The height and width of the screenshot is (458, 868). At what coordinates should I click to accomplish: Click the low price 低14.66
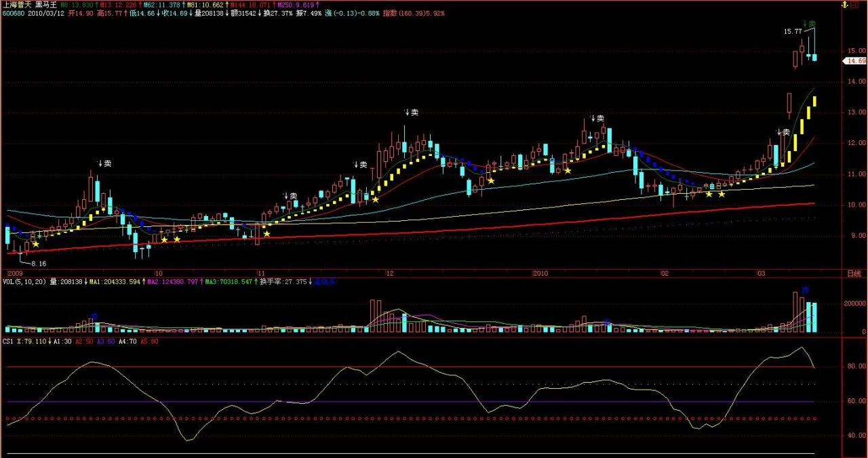pos(141,13)
